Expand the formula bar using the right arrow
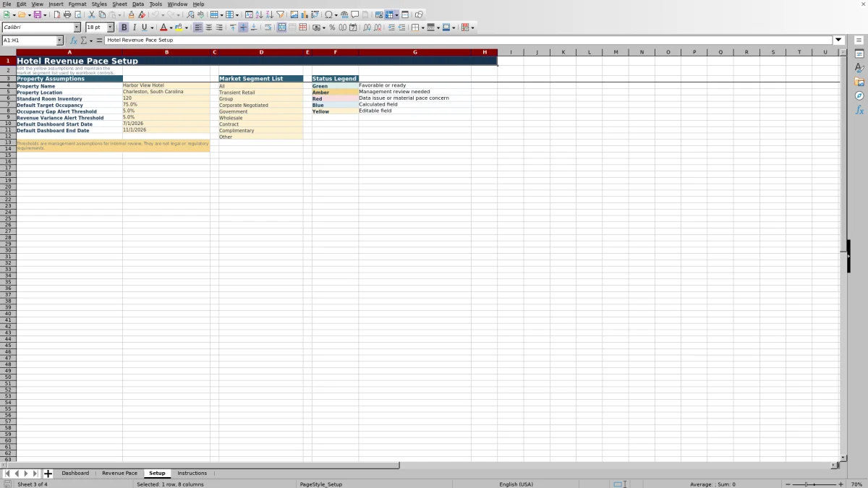 [839, 40]
